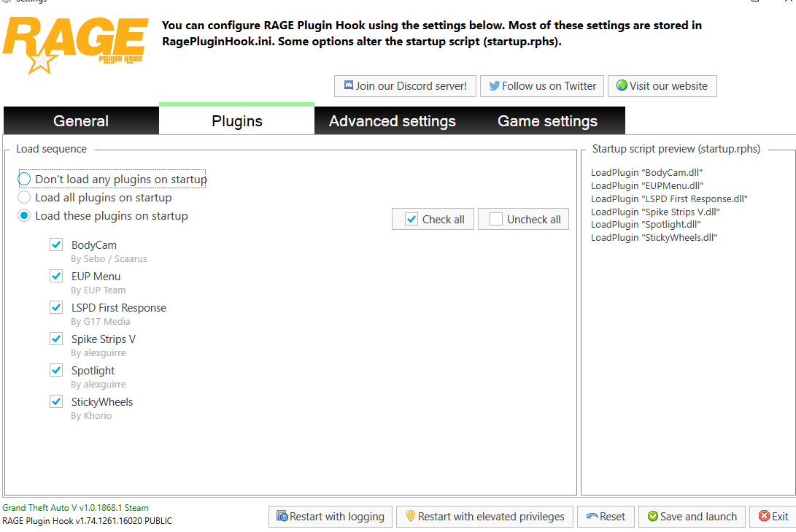Click the undo arrow icon on Reset
This screenshot has height=532, width=796.
[592, 516]
